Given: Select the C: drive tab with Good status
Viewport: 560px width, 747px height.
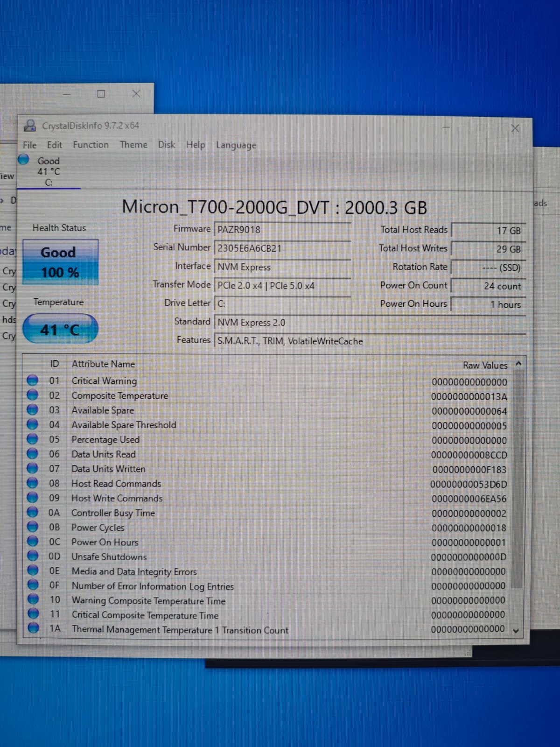Looking at the screenshot, I should point(49,171).
